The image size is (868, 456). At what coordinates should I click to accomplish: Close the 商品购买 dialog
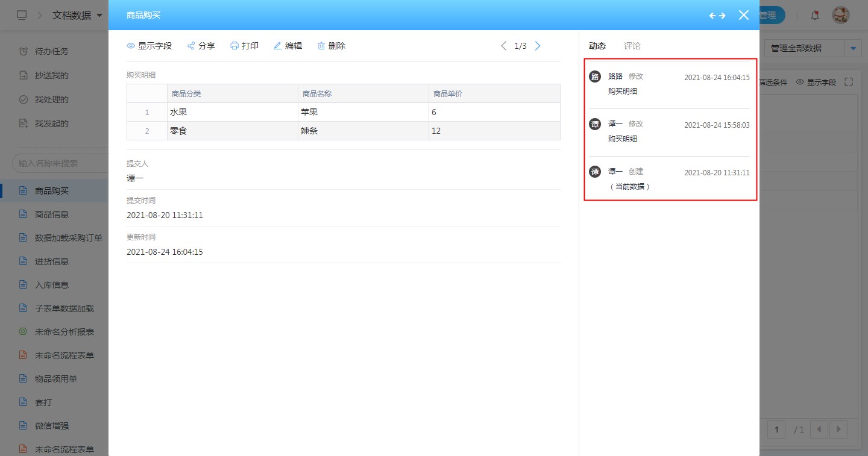pos(744,15)
